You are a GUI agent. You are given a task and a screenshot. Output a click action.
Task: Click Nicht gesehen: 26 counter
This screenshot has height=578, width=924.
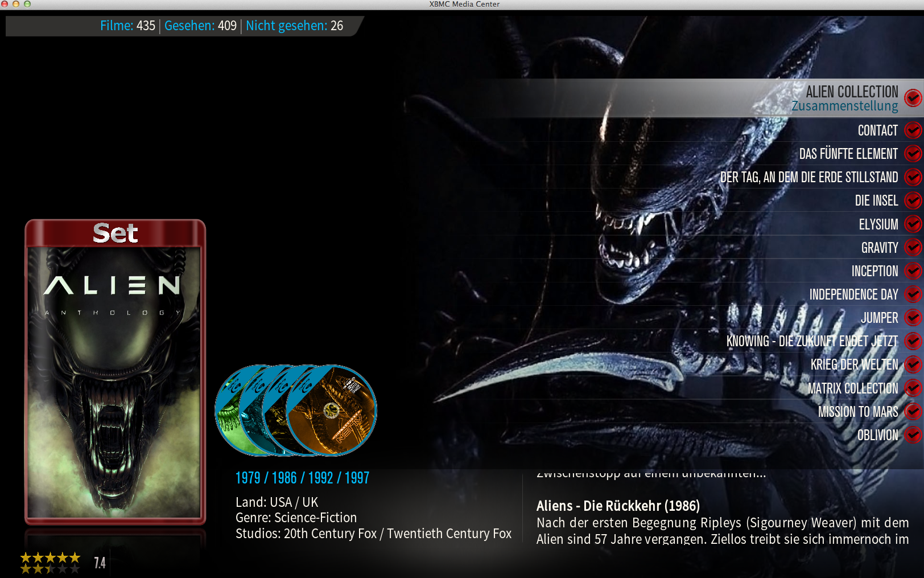tap(294, 26)
